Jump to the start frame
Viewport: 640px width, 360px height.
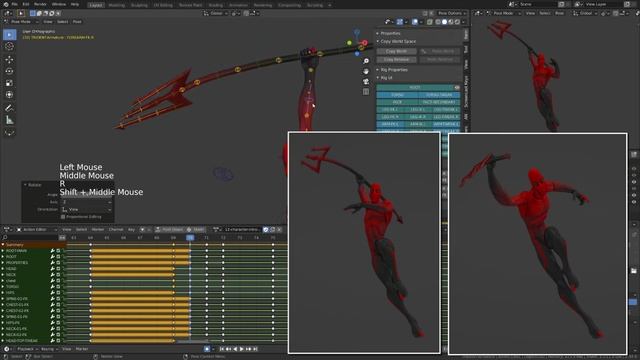(x=222, y=349)
